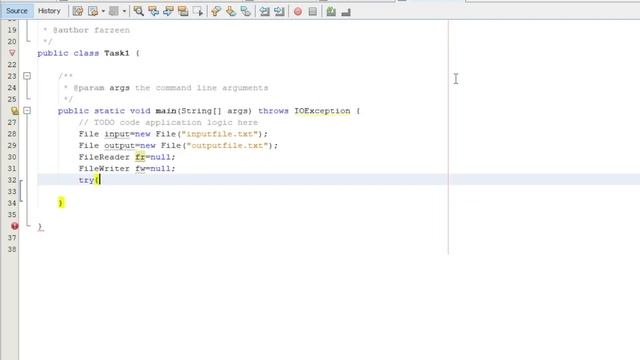
Task: Click on the class name Task1
Action: (x=117, y=53)
